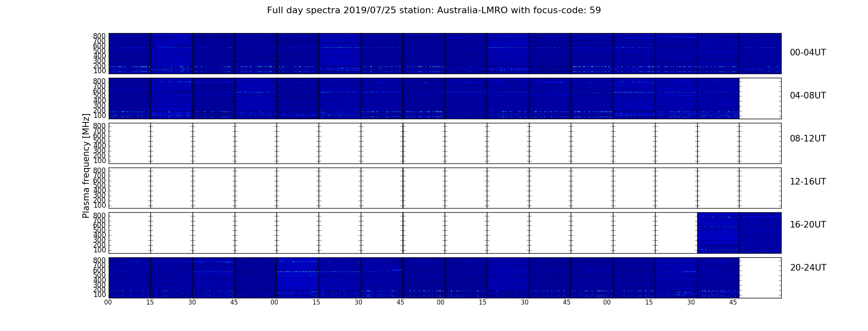Click the '100' tick label of the 08-12UT panel
868x331 pixels.
click(99, 161)
